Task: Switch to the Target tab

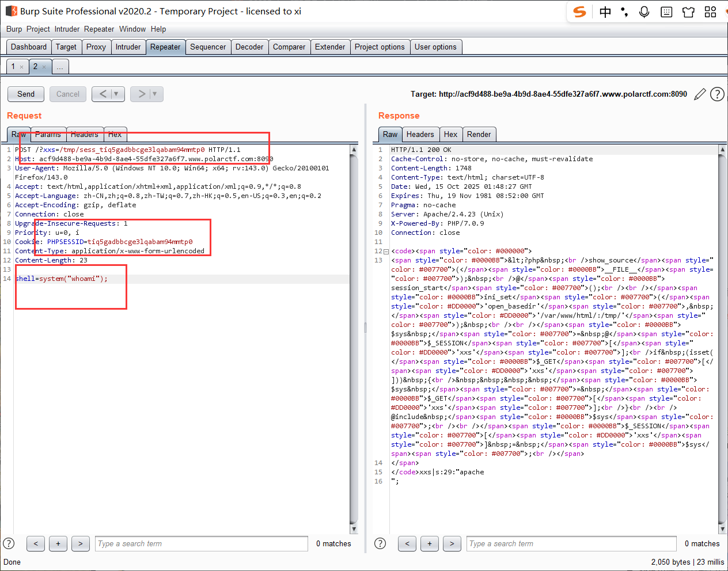Action: (x=66, y=47)
